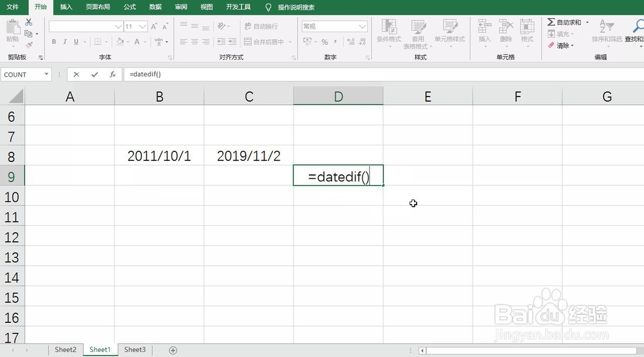Switch to the Sheet2 worksheet tab
Viewport: 644px width, 357px height.
(x=65, y=350)
